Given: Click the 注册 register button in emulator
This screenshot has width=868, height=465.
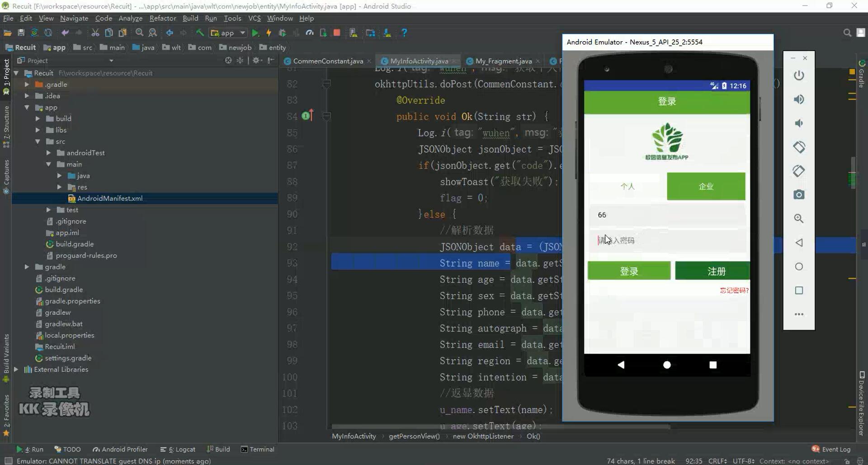Looking at the screenshot, I should click(713, 271).
